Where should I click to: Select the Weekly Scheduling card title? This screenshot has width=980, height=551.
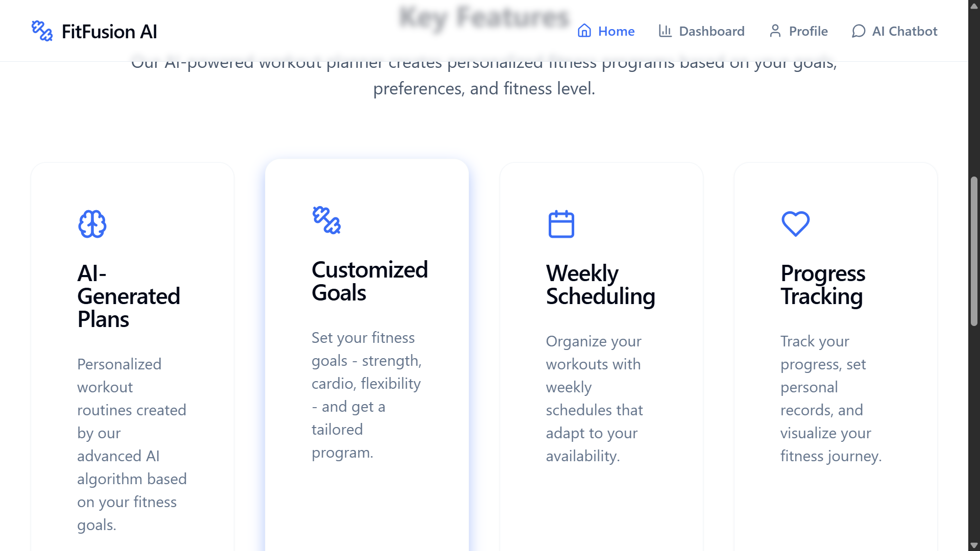coord(600,285)
